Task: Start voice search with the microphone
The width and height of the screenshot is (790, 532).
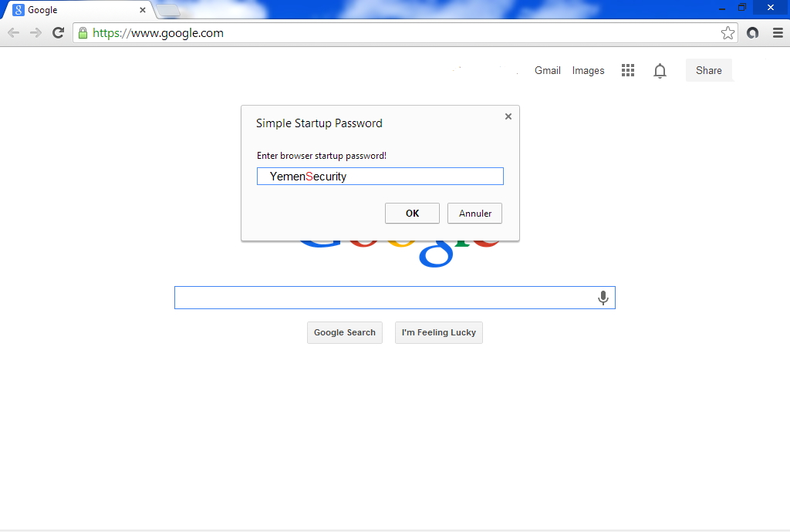Action: click(603, 298)
